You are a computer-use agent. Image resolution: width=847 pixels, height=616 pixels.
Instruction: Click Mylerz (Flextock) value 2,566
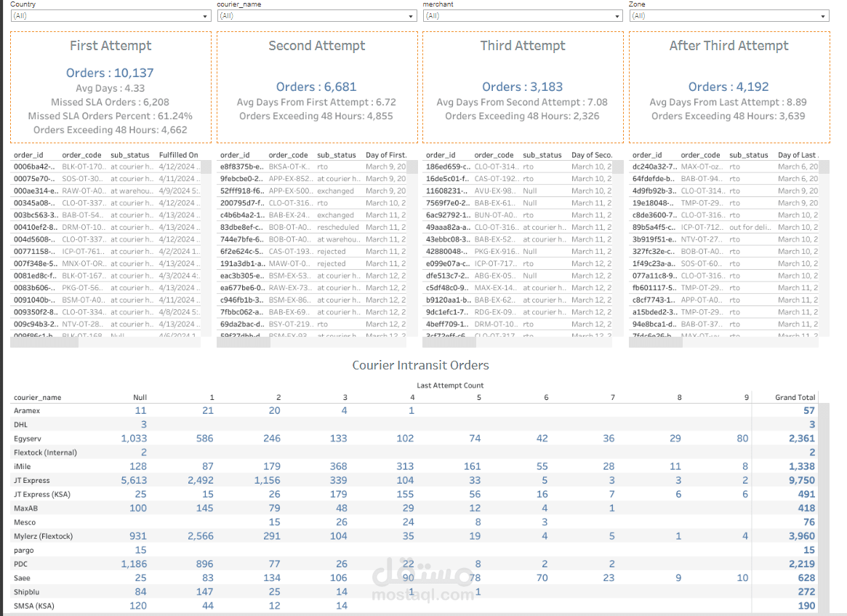click(x=201, y=536)
